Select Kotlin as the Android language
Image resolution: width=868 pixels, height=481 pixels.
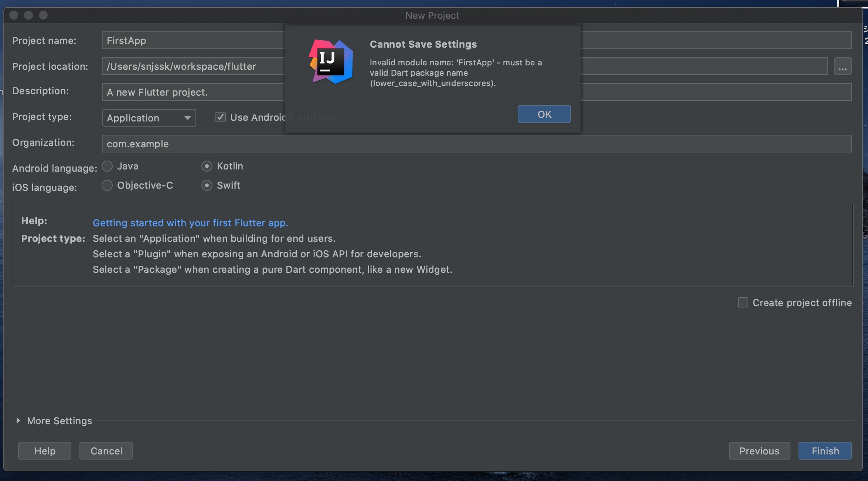tap(207, 166)
